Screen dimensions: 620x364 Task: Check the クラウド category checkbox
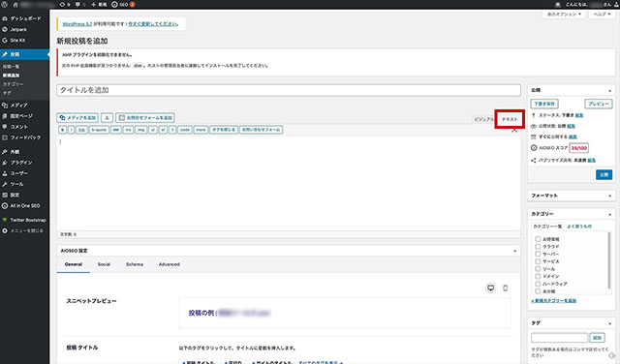[x=538, y=246]
